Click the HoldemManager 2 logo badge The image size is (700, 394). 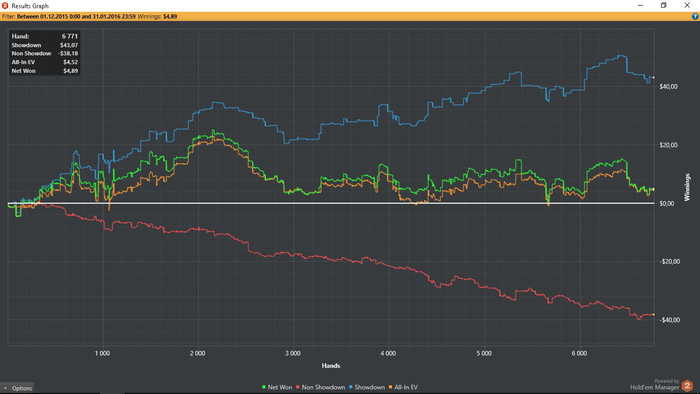tap(688, 386)
